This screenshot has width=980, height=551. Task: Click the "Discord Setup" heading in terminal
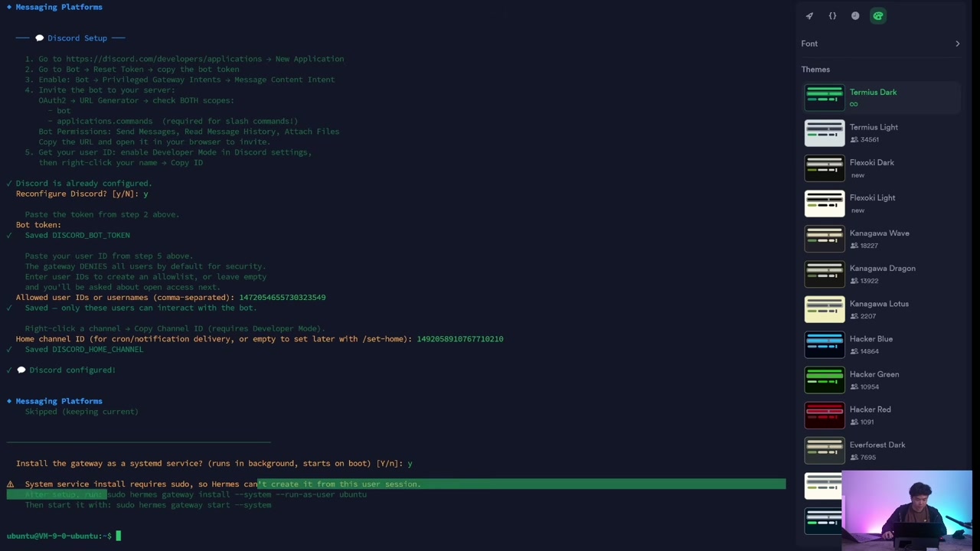pyautogui.click(x=77, y=38)
